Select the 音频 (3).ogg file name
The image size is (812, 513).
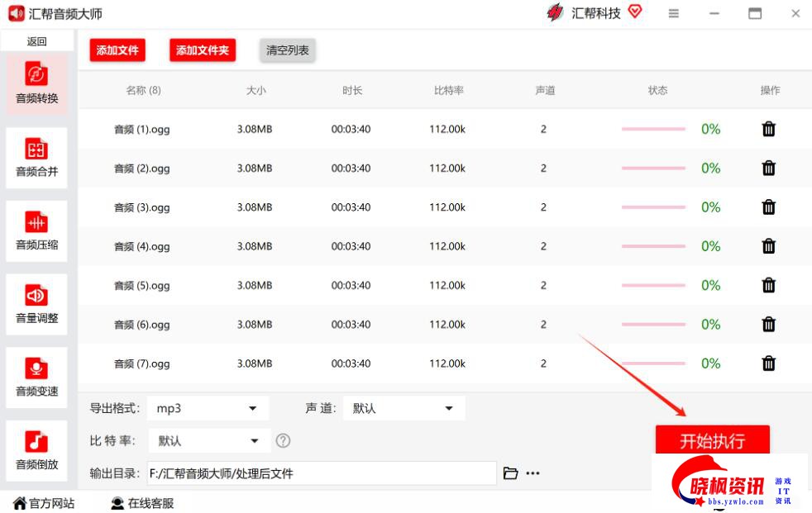click(x=142, y=207)
